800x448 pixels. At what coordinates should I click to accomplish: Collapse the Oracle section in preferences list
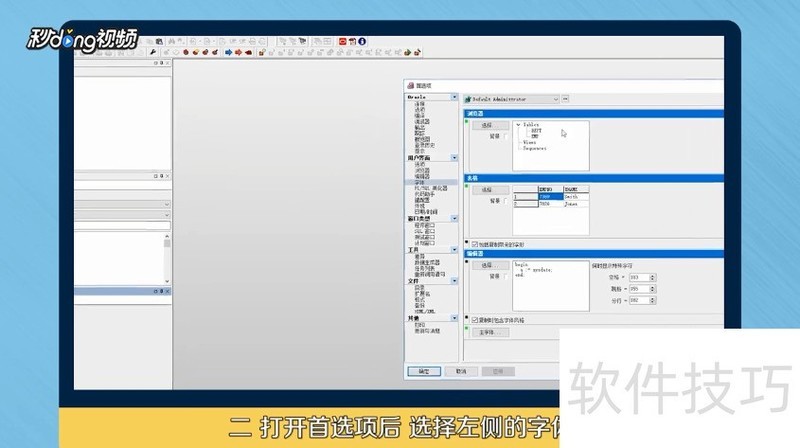454,97
